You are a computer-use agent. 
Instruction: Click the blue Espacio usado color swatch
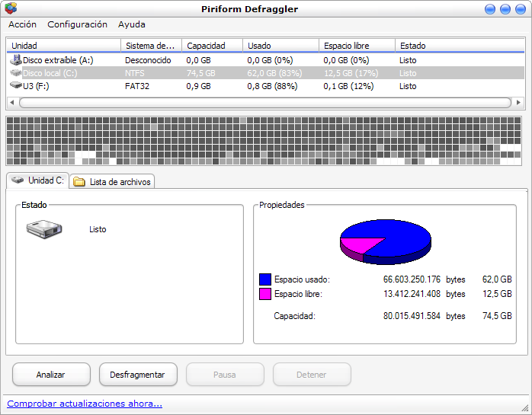coord(265,279)
